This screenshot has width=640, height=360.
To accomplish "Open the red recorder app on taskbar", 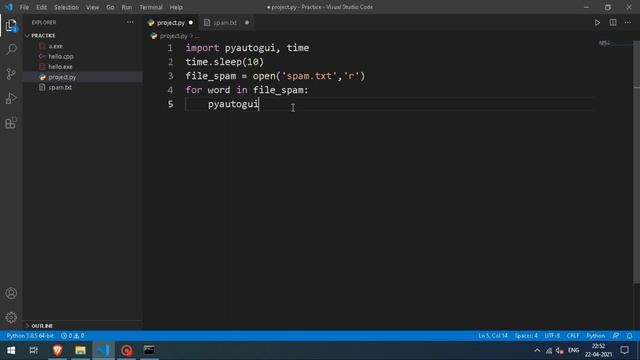I will tap(127, 350).
